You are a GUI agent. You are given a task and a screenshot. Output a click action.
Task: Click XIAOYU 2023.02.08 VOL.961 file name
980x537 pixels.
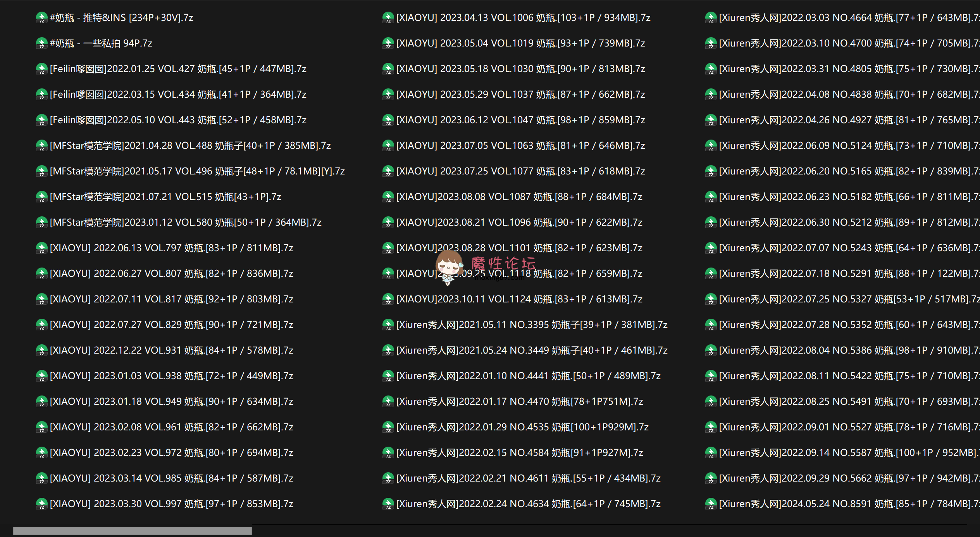[x=172, y=427]
